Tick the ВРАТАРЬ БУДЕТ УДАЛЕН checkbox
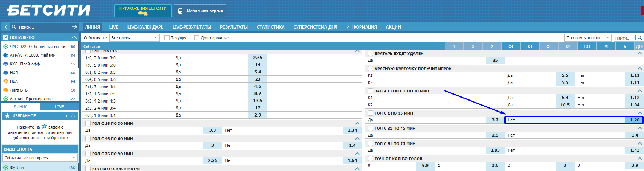This screenshot has height=171, width=644. click(371, 53)
